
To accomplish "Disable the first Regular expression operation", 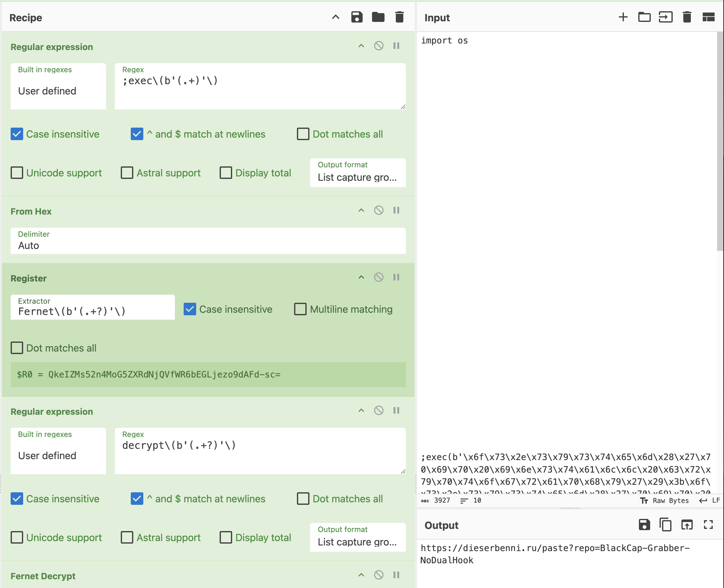I will pos(379,46).
